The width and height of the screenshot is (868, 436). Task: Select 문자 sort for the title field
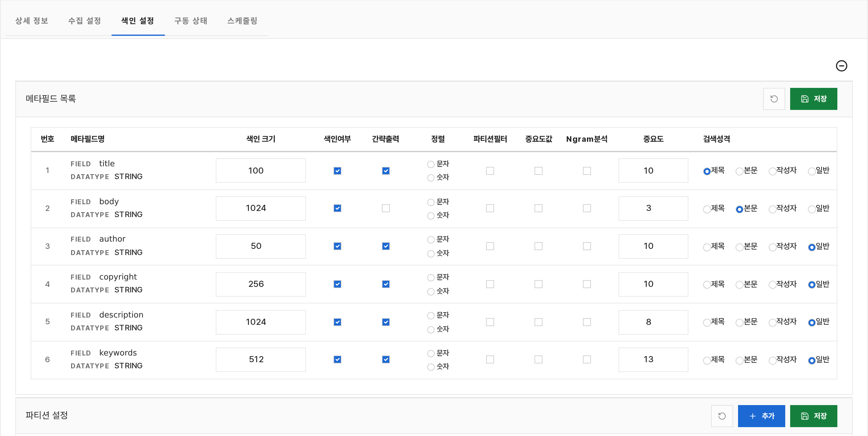[431, 164]
